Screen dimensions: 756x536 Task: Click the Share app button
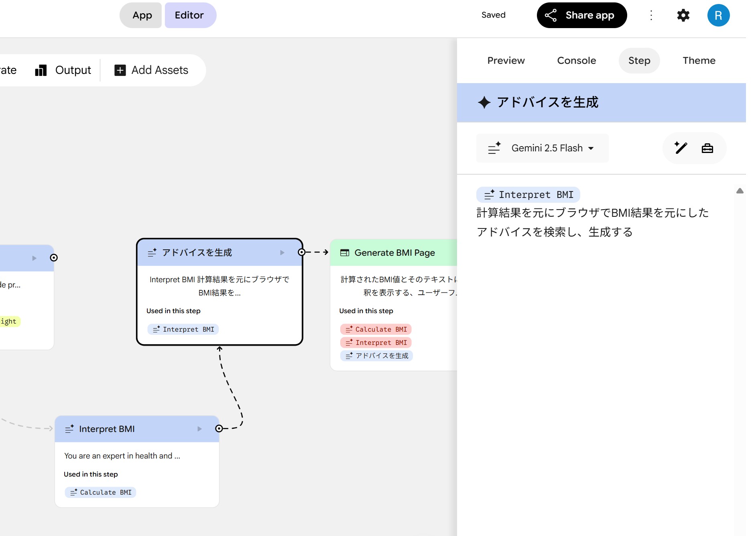coord(581,15)
